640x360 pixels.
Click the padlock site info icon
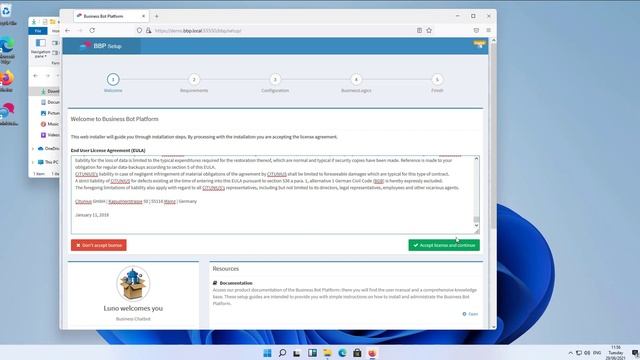149,31
